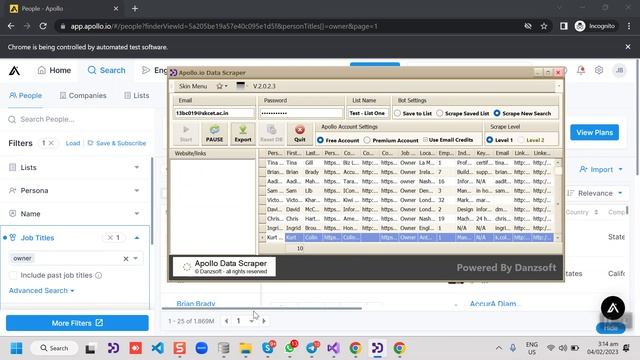Image resolution: width=640 pixels, height=360 pixels.
Task: Open the Chrome three-dot menu
Action: (x=629, y=26)
